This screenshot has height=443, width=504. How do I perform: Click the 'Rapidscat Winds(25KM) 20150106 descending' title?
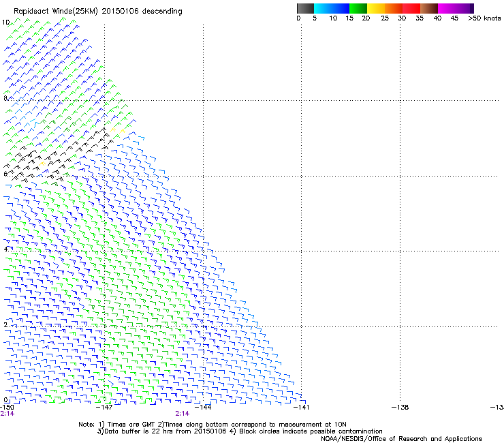coord(97,12)
